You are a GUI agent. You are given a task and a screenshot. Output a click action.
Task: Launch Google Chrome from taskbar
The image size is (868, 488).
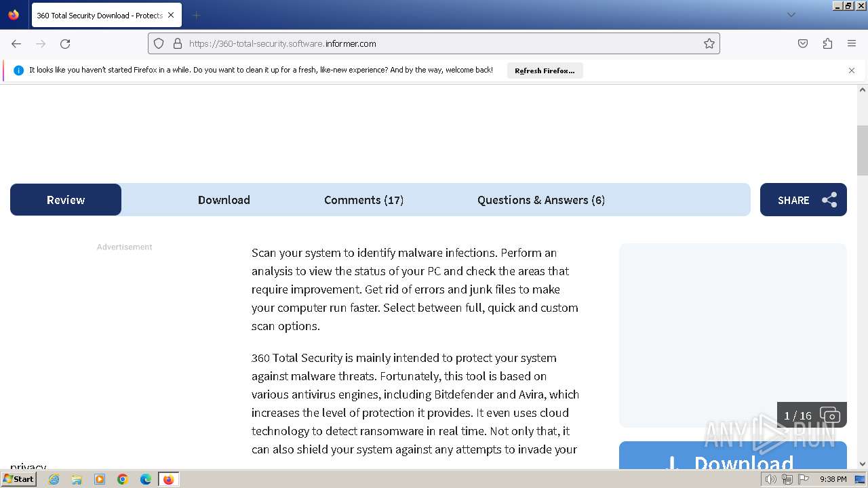[123, 479]
